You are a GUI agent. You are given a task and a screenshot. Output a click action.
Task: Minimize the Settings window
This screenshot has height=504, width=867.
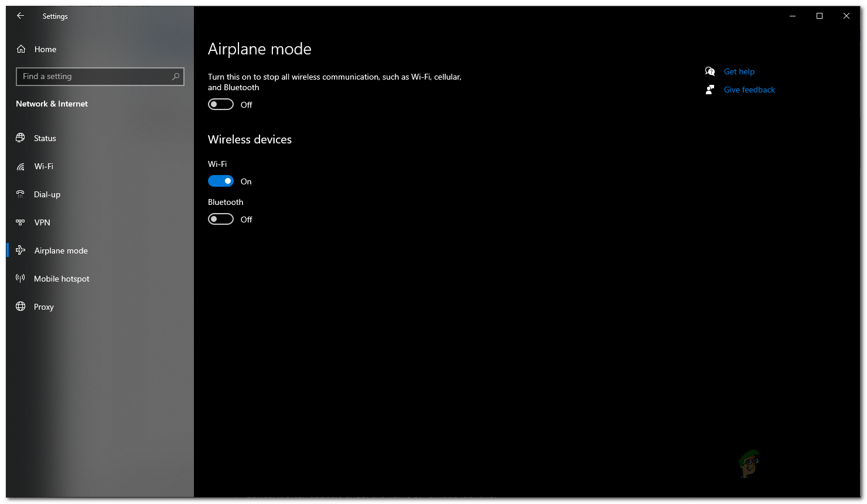point(793,16)
